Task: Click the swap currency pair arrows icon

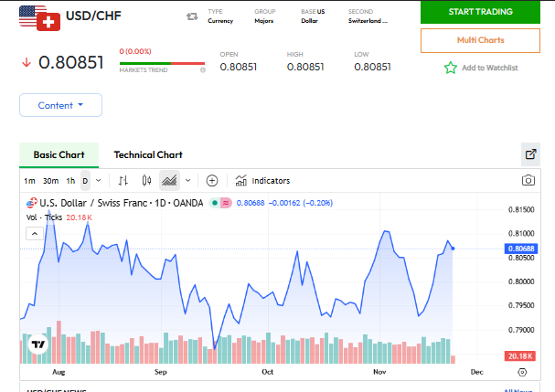Action: click(x=191, y=16)
